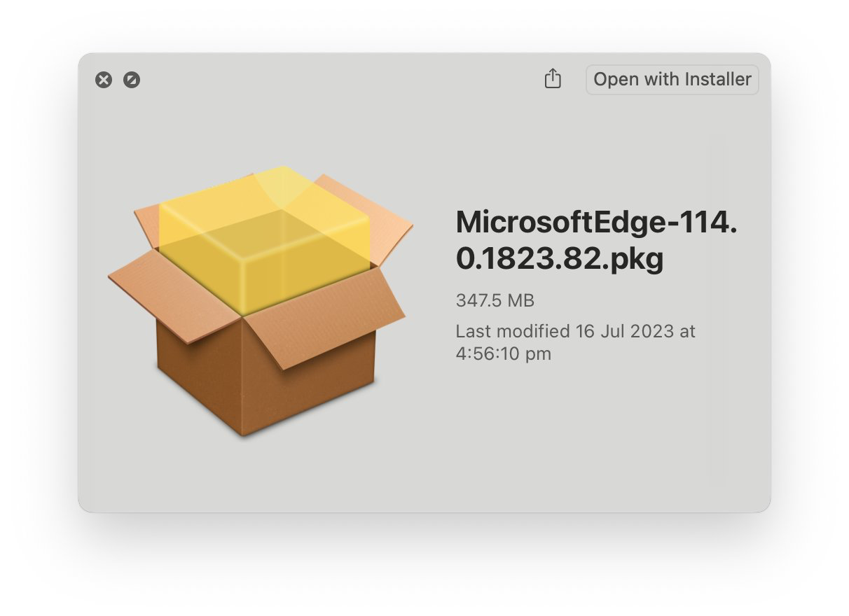Click the MicrosoftEdge-114.0.1823.82.pkg file name

point(597,241)
